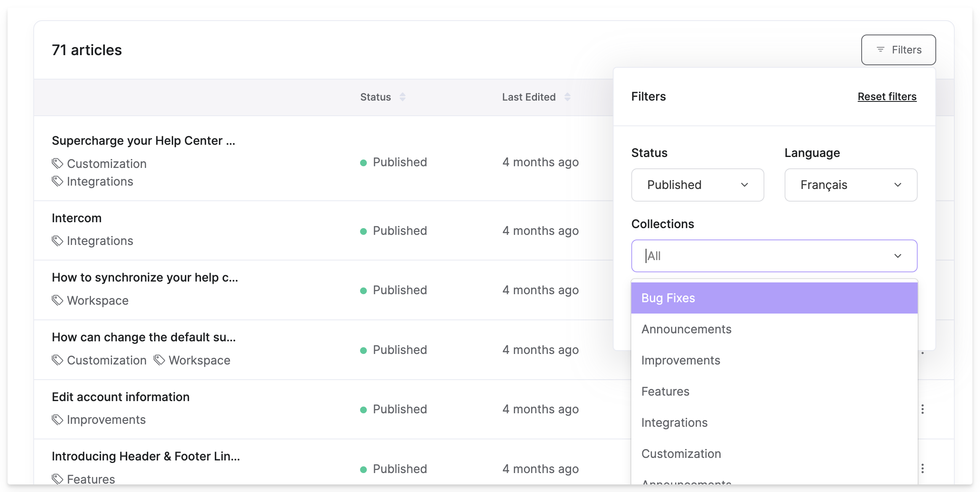Open article Supercharge your Help Center
980x492 pixels.
click(144, 141)
